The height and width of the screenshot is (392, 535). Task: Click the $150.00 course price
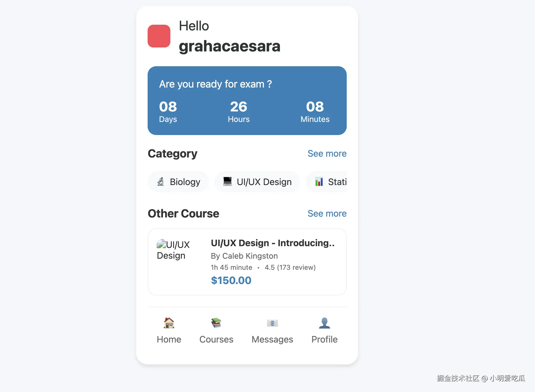point(231,281)
